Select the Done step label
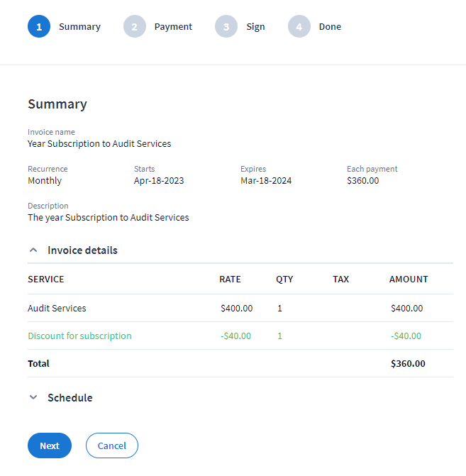The width and height of the screenshot is (466, 476). [330, 27]
